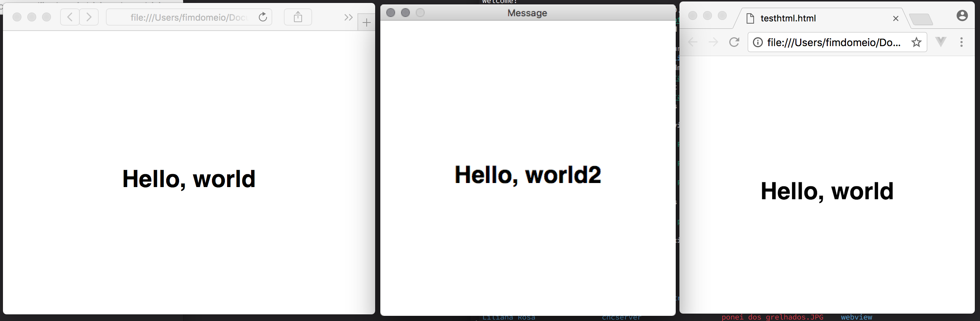Image resolution: width=980 pixels, height=321 pixels.
Task: View site information in Chrome's address bar
Action: click(758, 42)
